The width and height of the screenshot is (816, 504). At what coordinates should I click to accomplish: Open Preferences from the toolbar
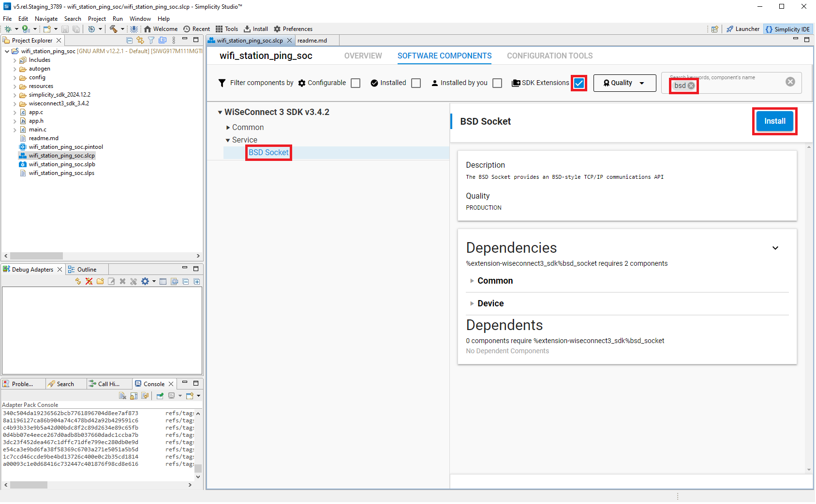(293, 29)
